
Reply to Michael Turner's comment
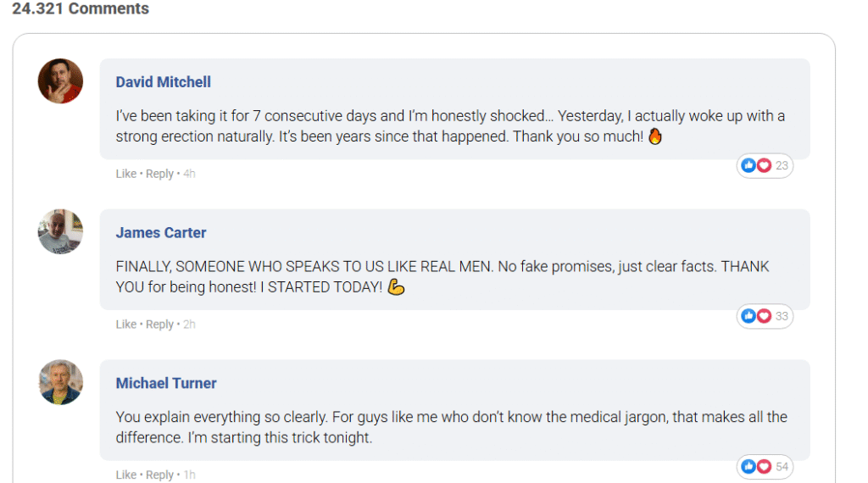click(x=159, y=475)
